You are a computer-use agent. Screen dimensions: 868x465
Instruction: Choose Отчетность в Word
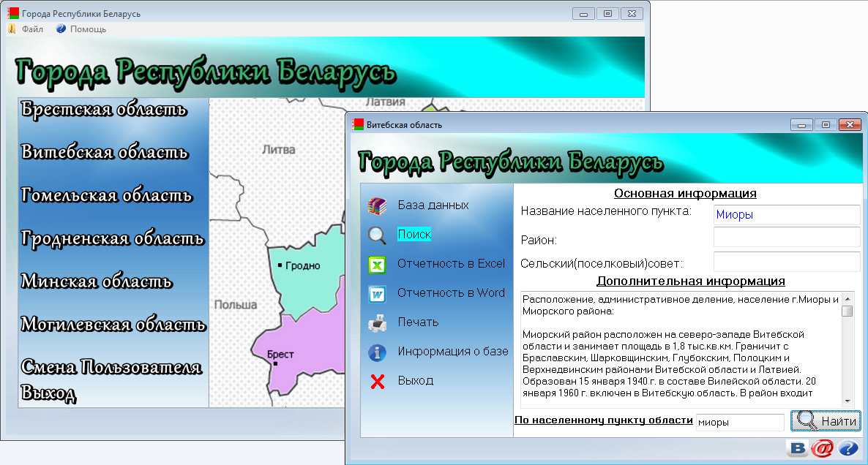[451, 293]
